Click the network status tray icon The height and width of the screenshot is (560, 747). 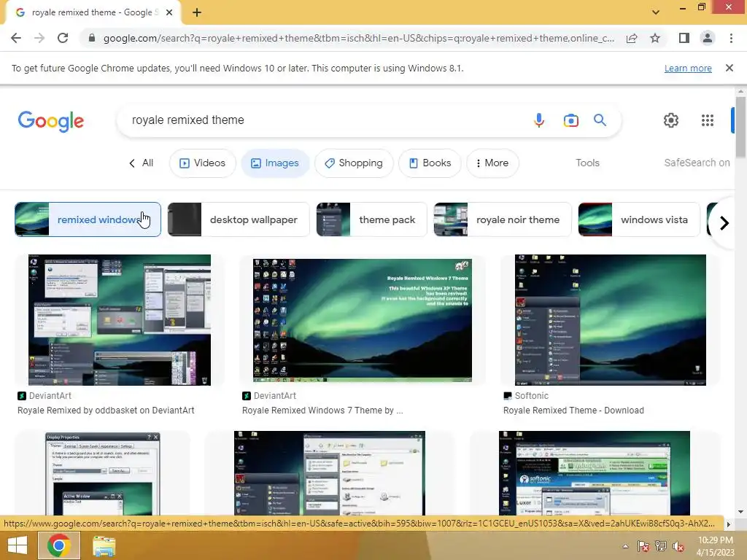coord(661,546)
